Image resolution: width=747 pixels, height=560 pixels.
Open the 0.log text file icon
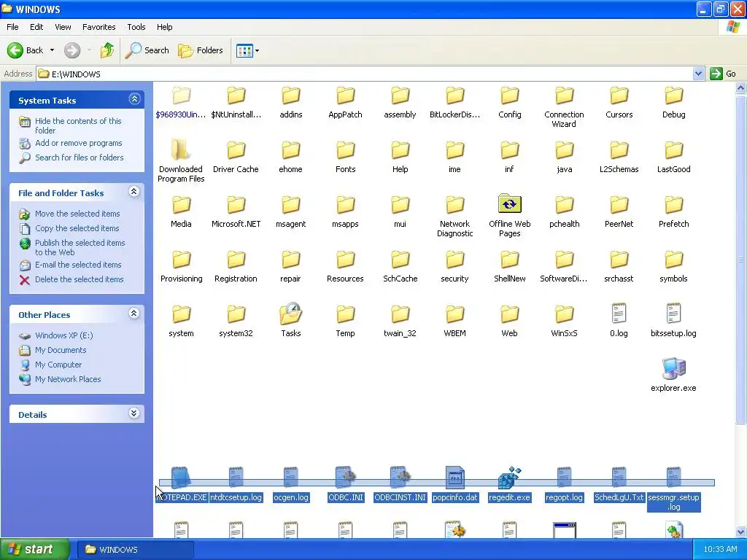point(619,314)
